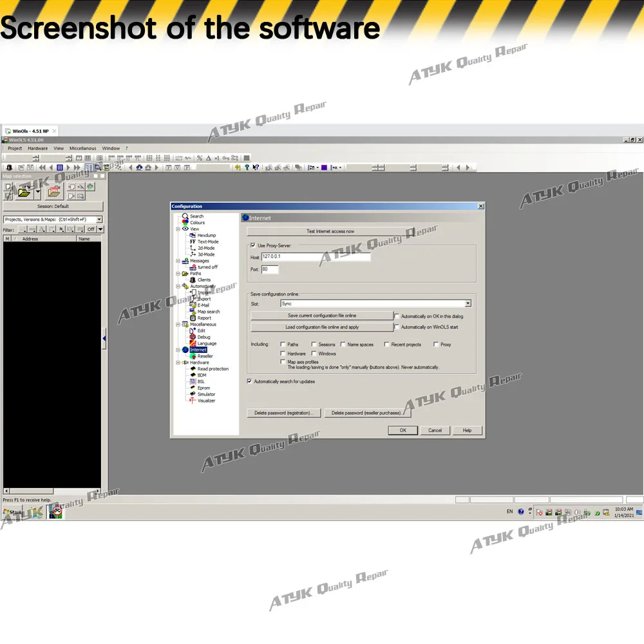The width and height of the screenshot is (644, 644).
Task: Check the Sessions including checkbox
Action: coord(314,344)
